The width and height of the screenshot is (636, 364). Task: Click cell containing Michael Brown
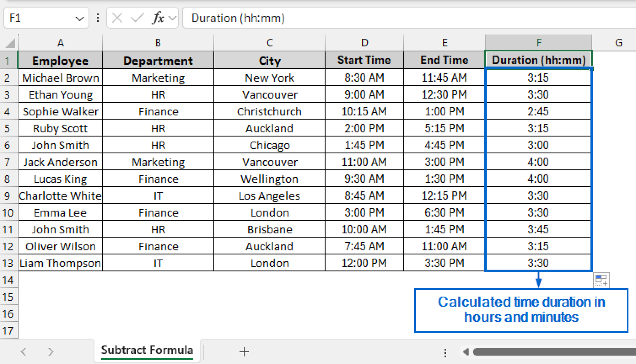60,78
